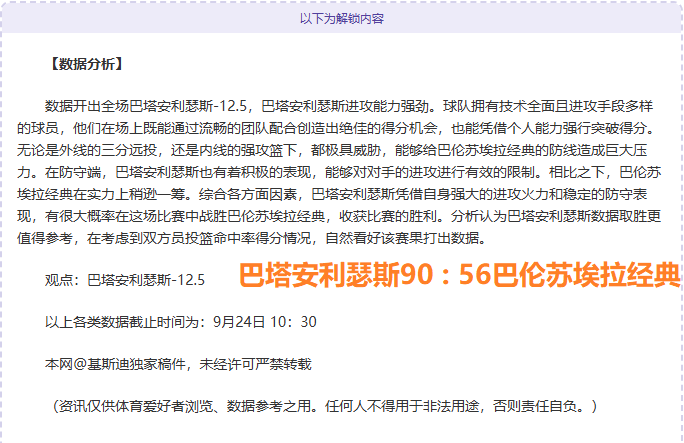Click the paragraph line starting 值得参考，在考虑到
The height and width of the screenshot is (443, 684).
(252, 238)
